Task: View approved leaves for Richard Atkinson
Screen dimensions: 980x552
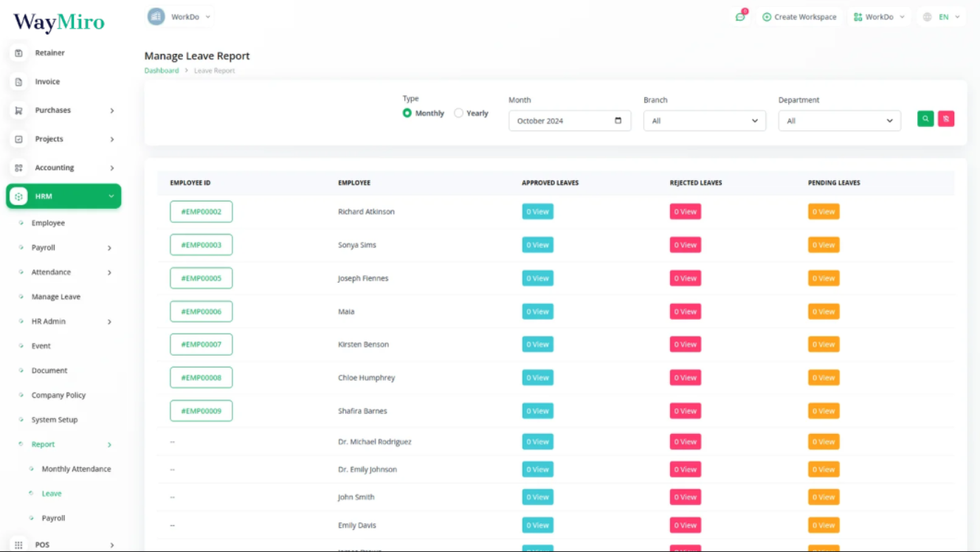Action: pyautogui.click(x=538, y=212)
